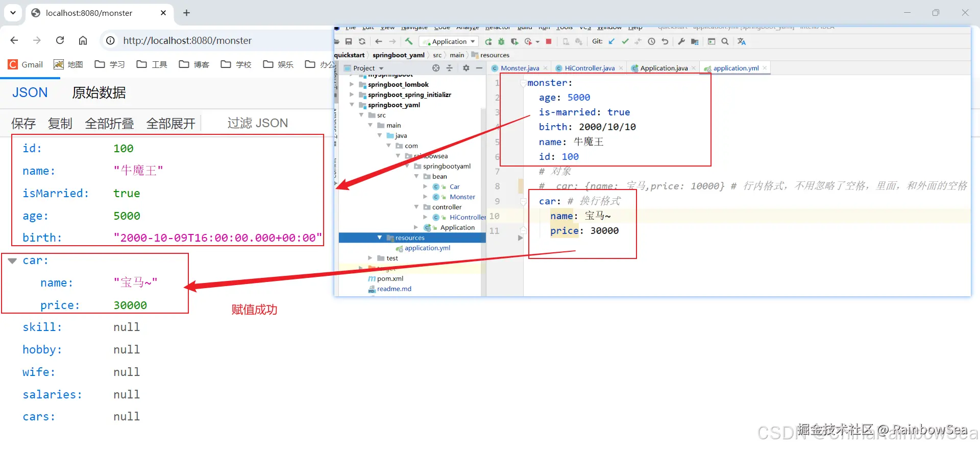Open the 博客 bookmarks folder
Screen dimensions: 980x449
tap(194, 64)
